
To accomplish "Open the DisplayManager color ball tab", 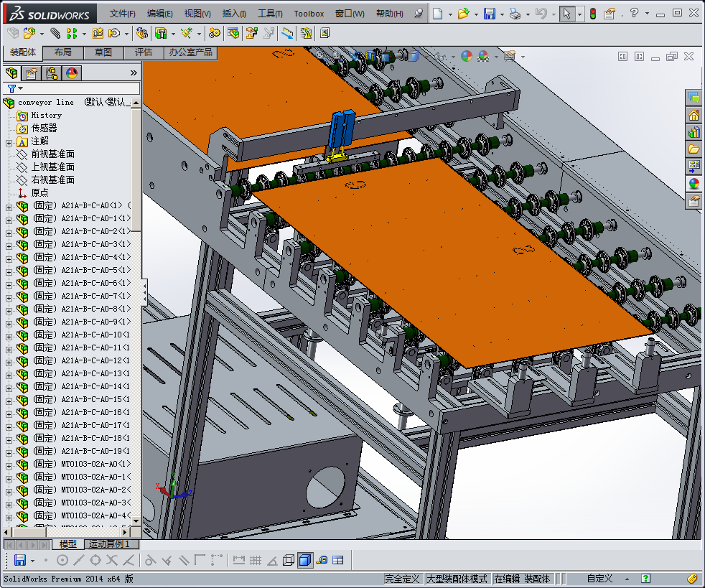I will [72, 73].
